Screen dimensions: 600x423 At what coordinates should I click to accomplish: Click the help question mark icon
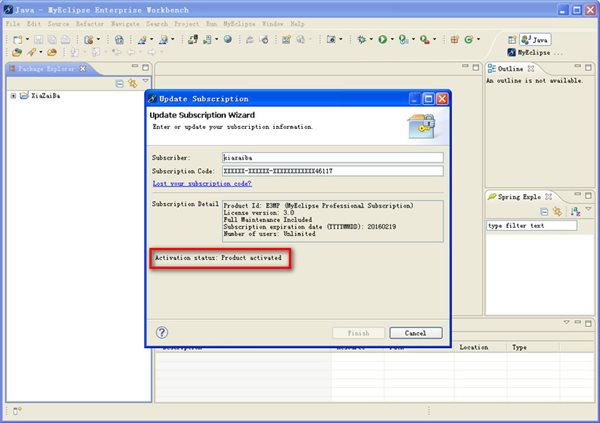pos(162,333)
